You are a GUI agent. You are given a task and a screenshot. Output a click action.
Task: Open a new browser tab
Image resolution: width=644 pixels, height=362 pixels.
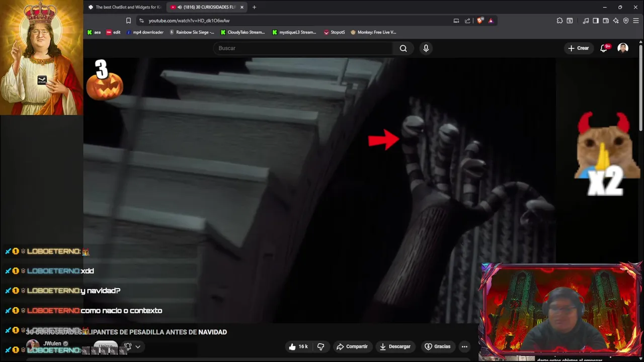click(254, 7)
